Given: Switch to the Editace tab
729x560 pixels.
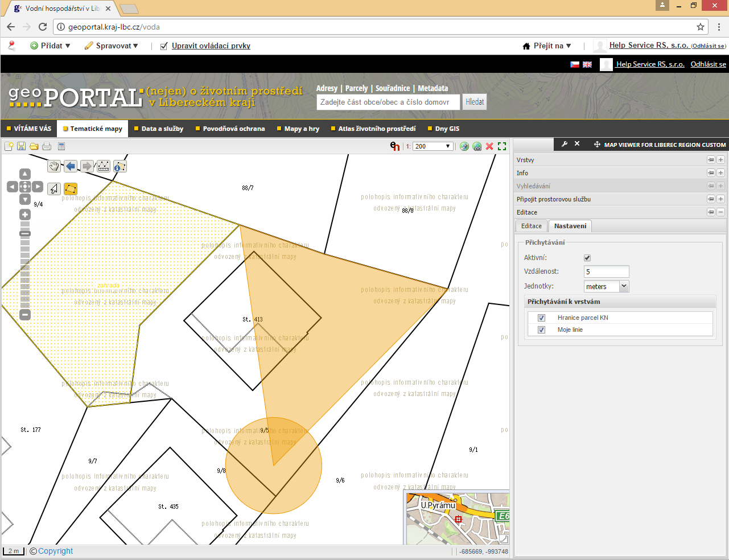Looking at the screenshot, I should pyautogui.click(x=531, y=226).
